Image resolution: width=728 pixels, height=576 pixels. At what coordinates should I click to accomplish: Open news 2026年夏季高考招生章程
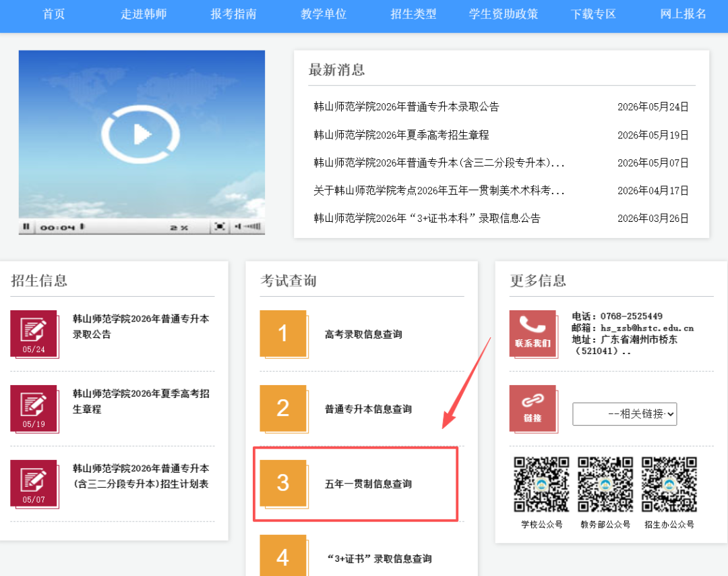pyautogui.click(x=401, y=135)
